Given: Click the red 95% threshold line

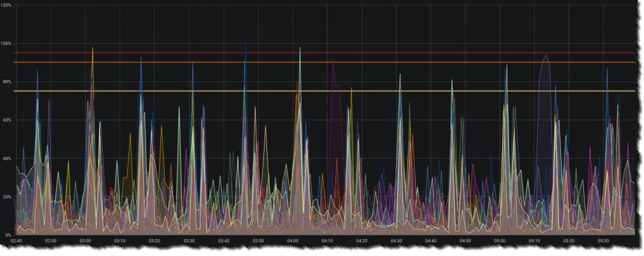Looking at the screenshot, I should [x=325, y=52].
